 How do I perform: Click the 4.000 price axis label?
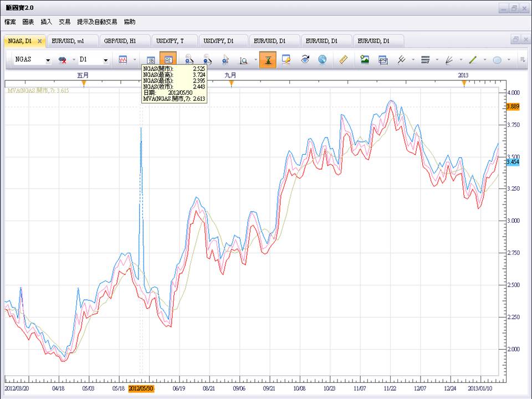pos(513,93)
